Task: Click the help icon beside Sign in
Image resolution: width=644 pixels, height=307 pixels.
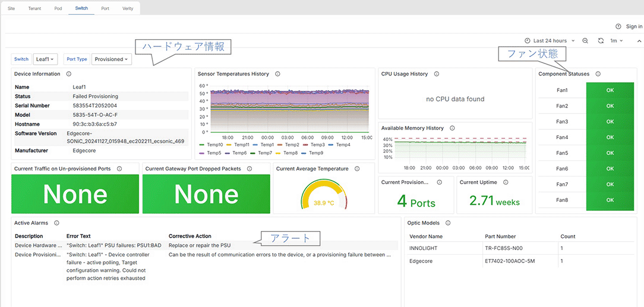Action: (618, 26)
